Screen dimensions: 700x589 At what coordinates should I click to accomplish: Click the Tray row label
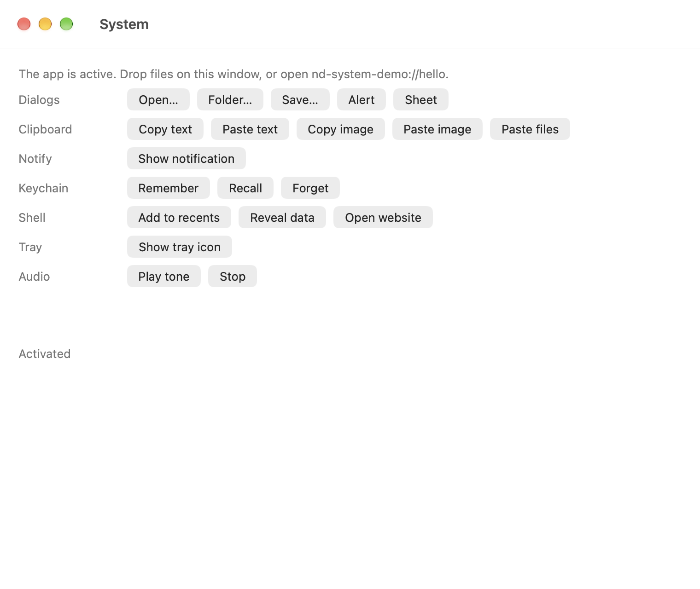(30, 247)
